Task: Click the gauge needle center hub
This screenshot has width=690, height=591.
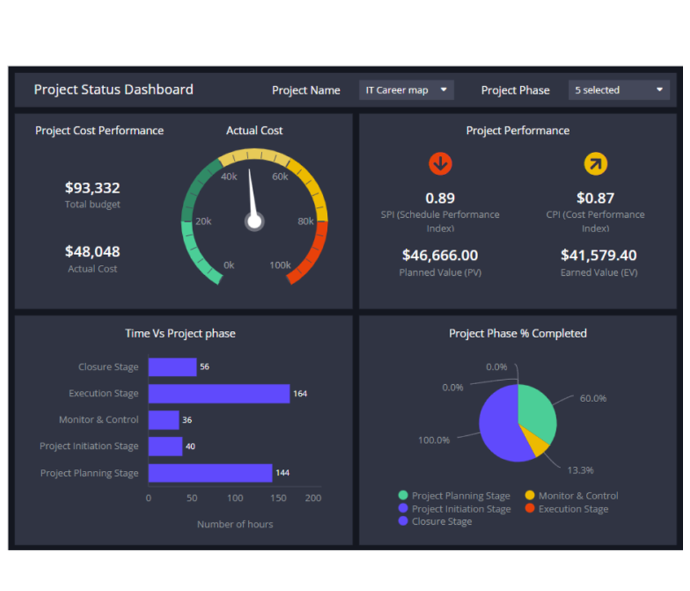Action: 255,221
